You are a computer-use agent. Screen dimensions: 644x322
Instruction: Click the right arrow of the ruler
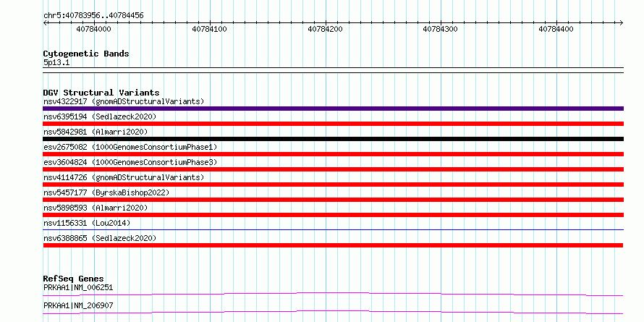[x=622, y=22]
